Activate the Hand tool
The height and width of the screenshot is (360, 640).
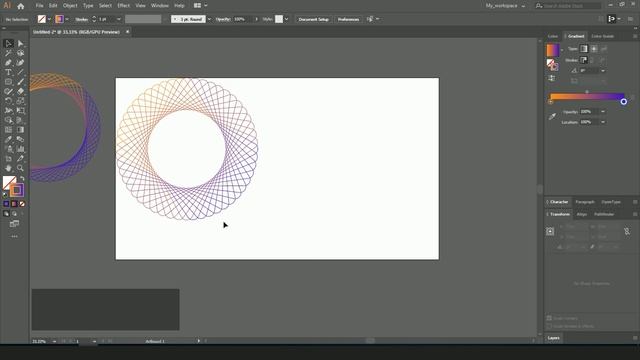(8, 168)
